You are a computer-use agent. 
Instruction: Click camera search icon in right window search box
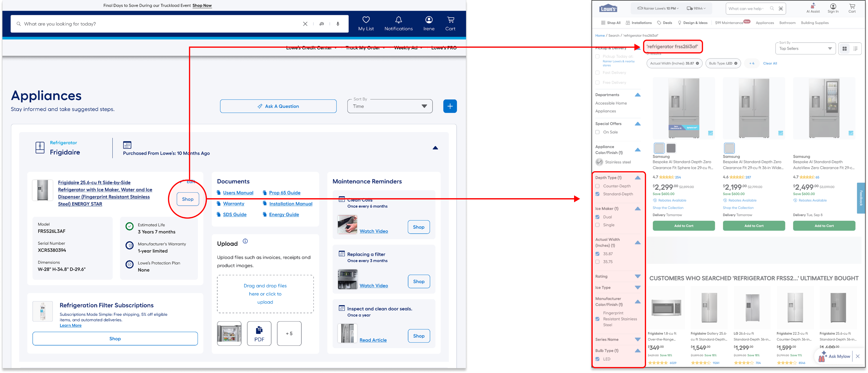[781, 8]
